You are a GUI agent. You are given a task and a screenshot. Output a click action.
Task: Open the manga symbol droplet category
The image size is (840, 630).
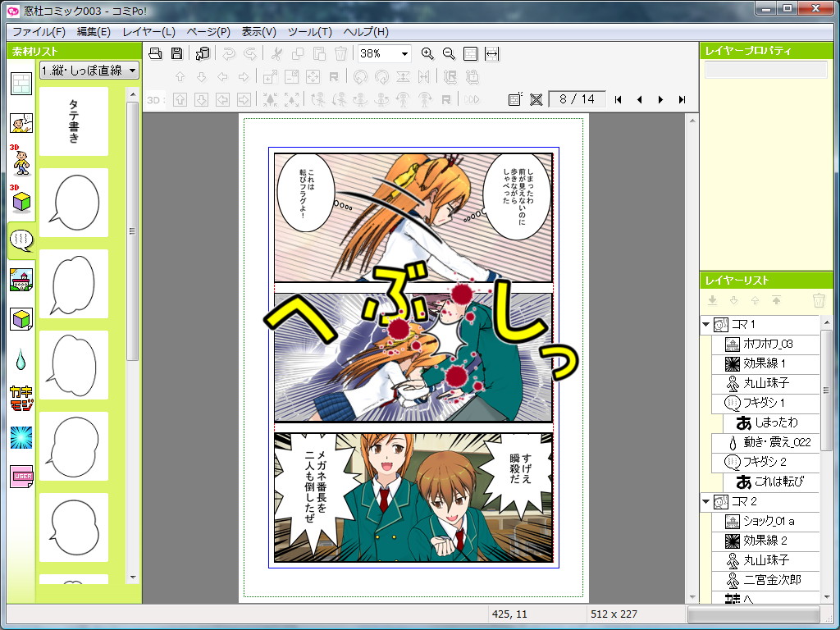(21, 359)
